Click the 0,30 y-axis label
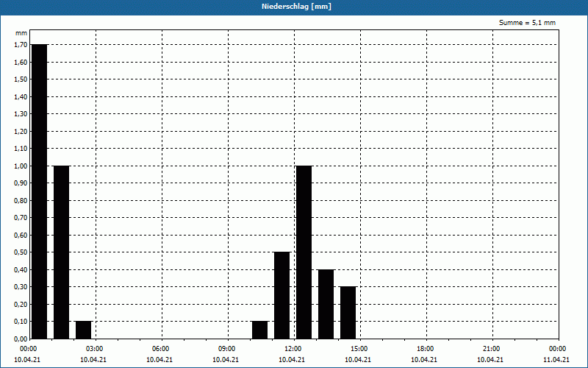This screenshot has width=588, height=368. pyautogui.click(x=21, y=287)
